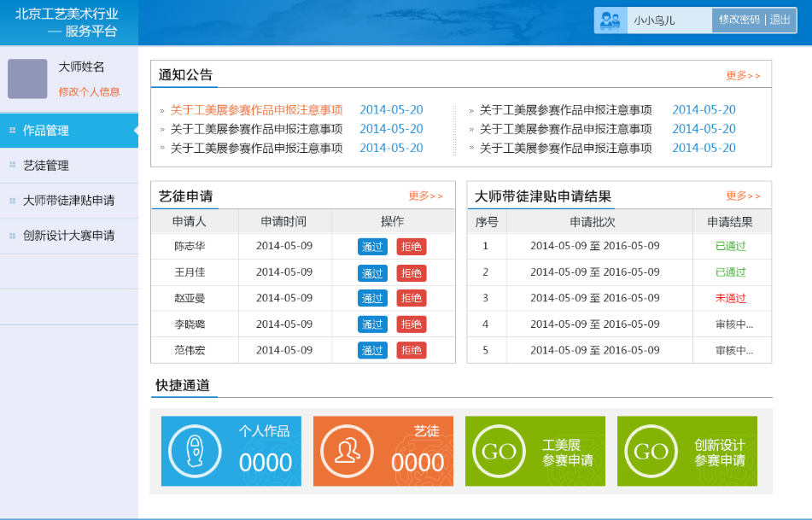Open the highlighted orange announcement link

(256, 110)
